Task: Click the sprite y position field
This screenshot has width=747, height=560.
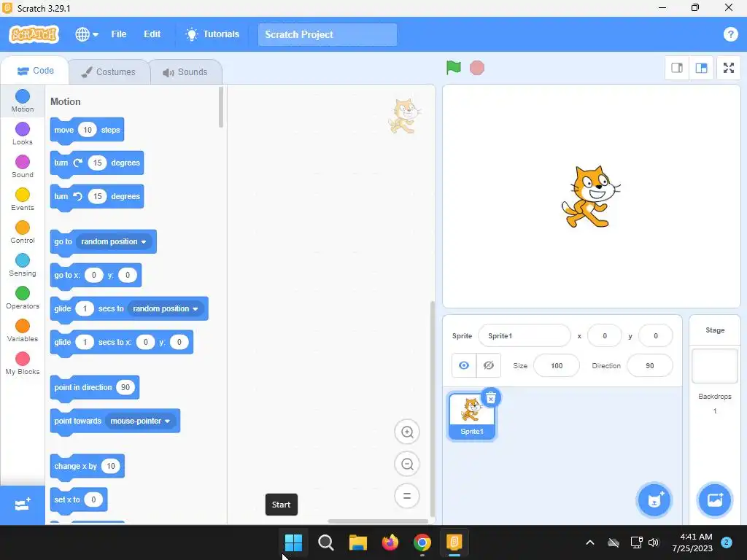Action: [x=656, y=335]
